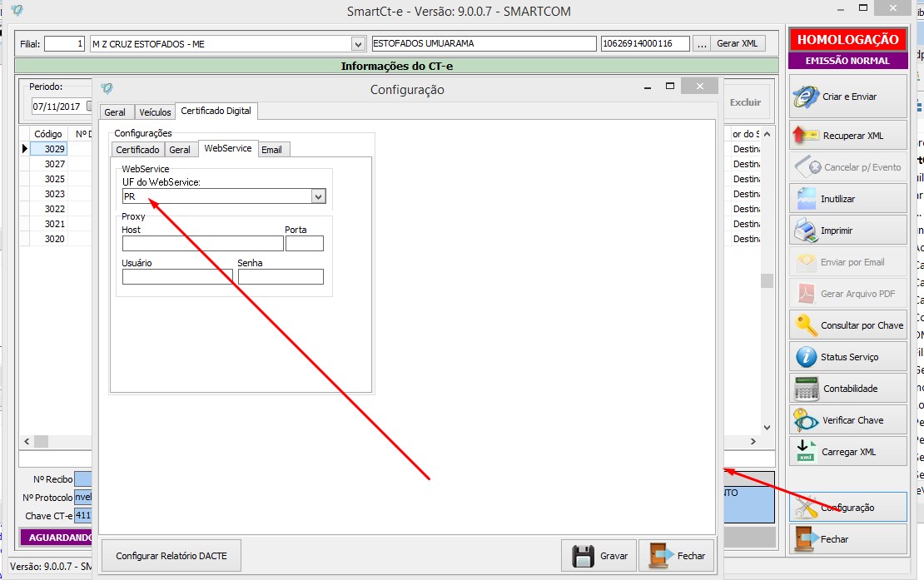
Task: Click the Cancelar p/ Evento icon
Action: [807, 167]
